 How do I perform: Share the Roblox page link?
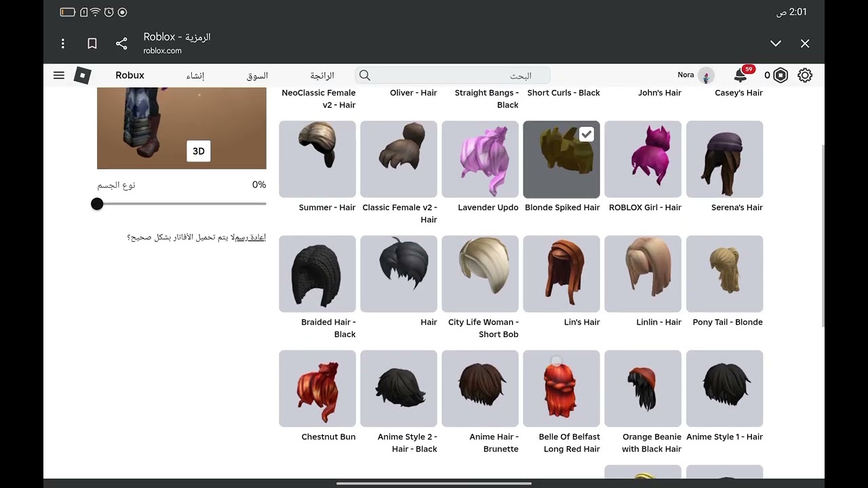(121, 43)
